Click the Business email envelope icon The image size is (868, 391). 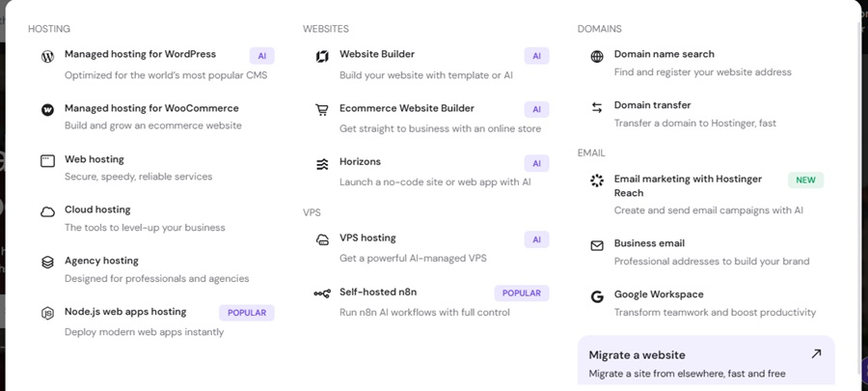coord(597,245)
